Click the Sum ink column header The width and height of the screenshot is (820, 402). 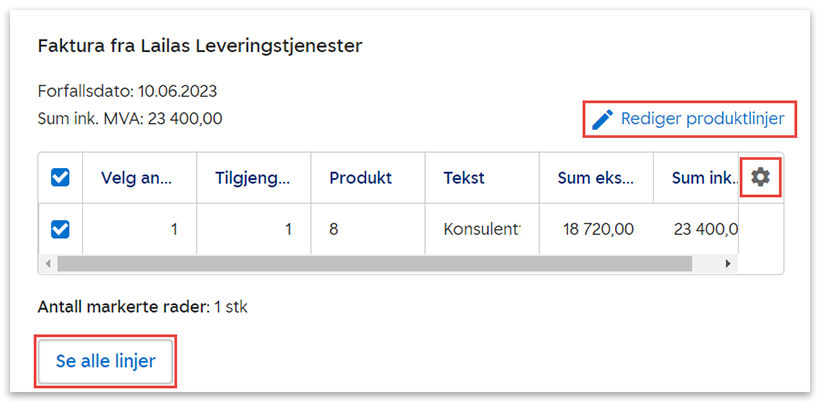(702, 178)
